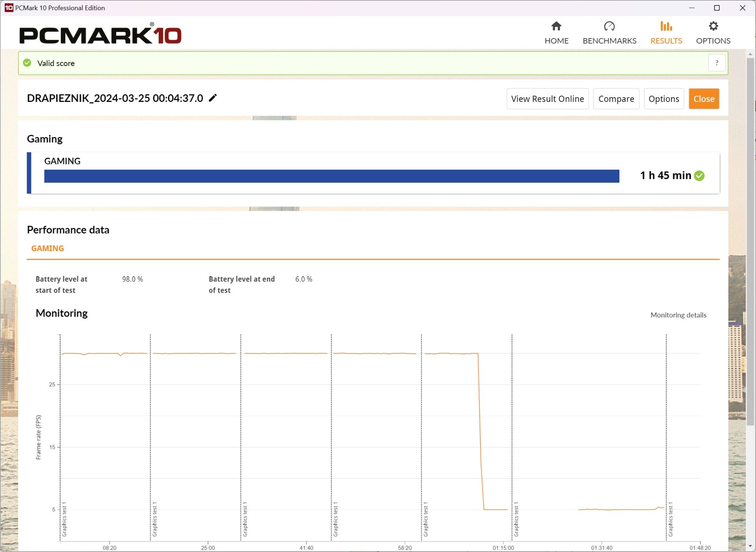
Task: Click the result name DRAPIEZNIK_2024-03-25
Action: tap(115, 98)
